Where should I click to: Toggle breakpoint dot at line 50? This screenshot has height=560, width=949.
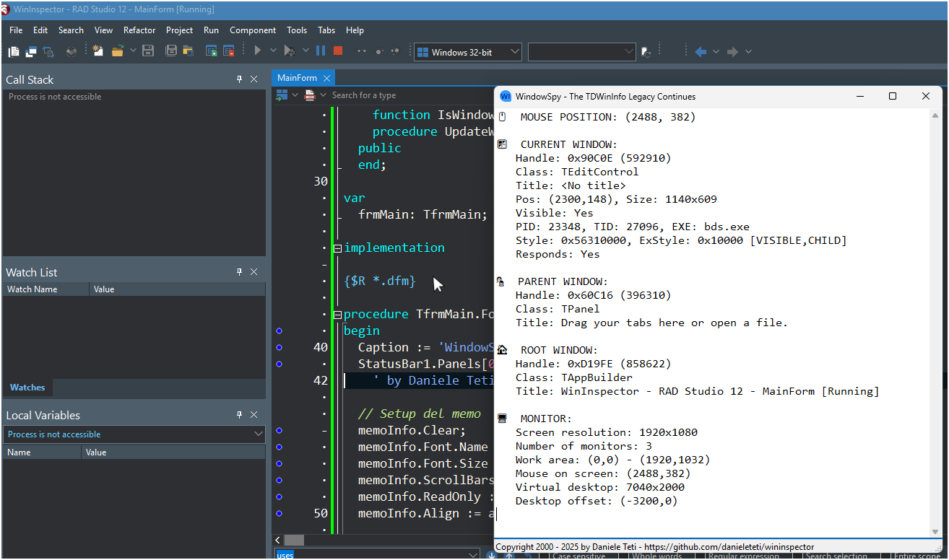279,513
